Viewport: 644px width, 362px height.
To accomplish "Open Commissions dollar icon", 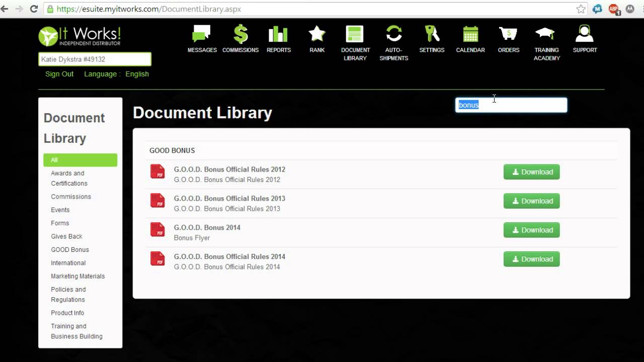I will pos(240,34).
